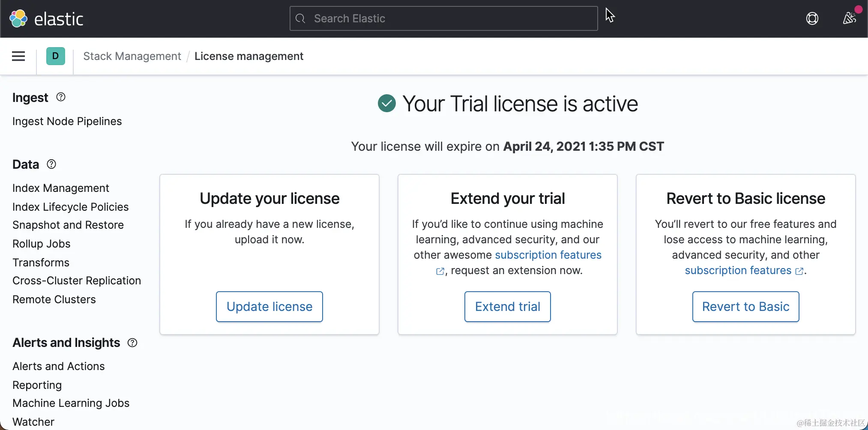Open Transforms page
The width and height of the screenshot is (868, 430).
click(41, 263)
